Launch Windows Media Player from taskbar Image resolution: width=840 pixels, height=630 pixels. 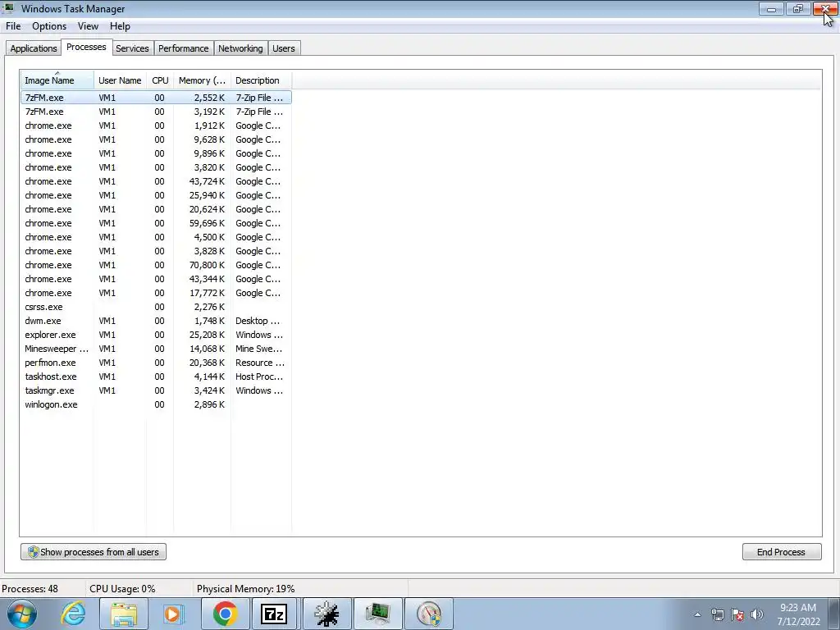[x=173, y=614]
